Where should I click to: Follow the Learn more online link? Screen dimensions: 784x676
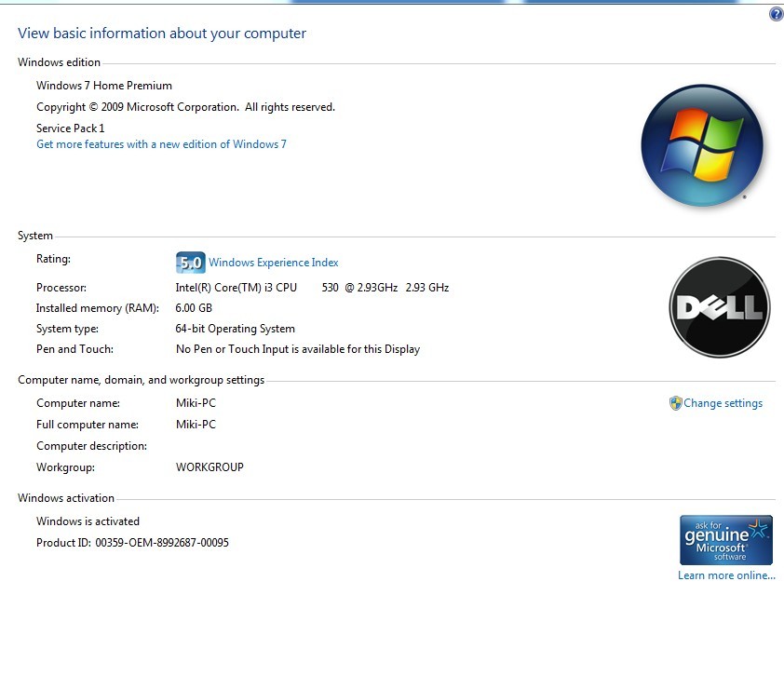[726, 575]
